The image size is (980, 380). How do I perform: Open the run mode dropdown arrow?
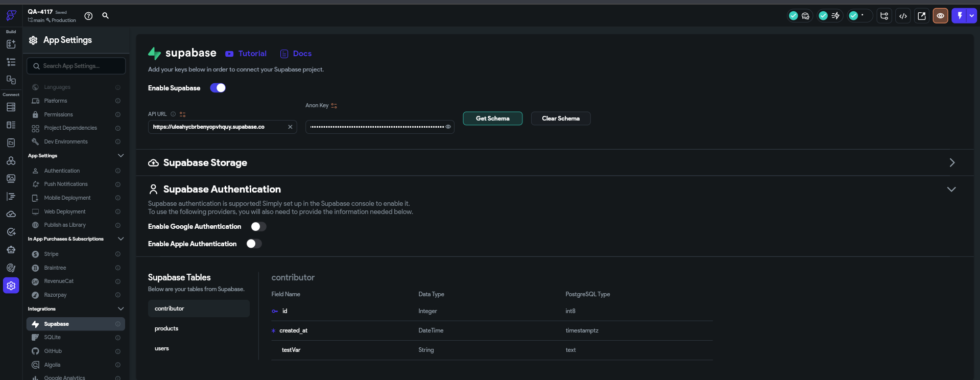(972, 16)
